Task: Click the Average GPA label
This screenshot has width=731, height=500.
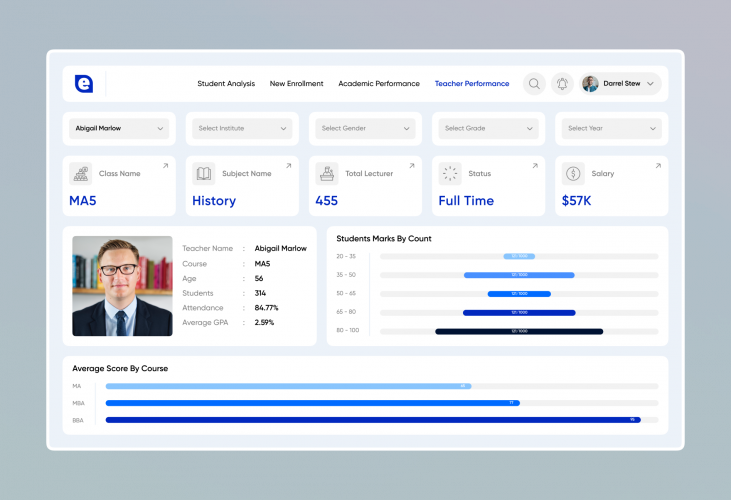Action: (205, 322)
